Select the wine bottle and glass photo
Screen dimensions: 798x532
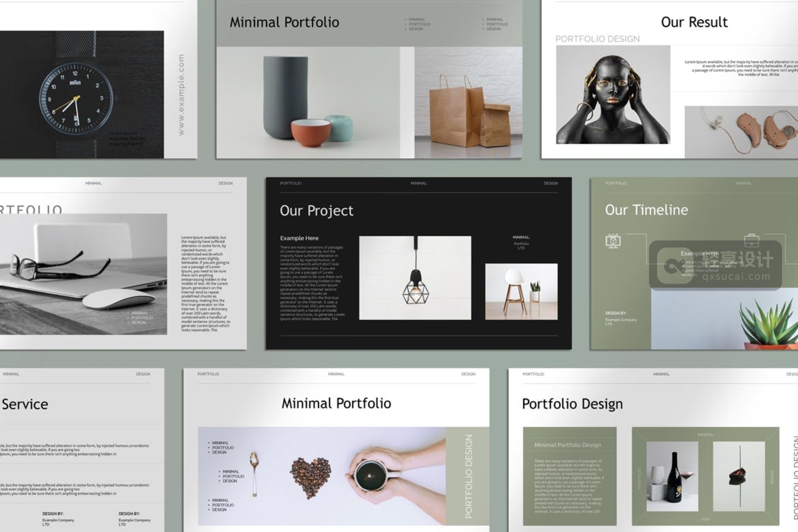click(672, 476)
